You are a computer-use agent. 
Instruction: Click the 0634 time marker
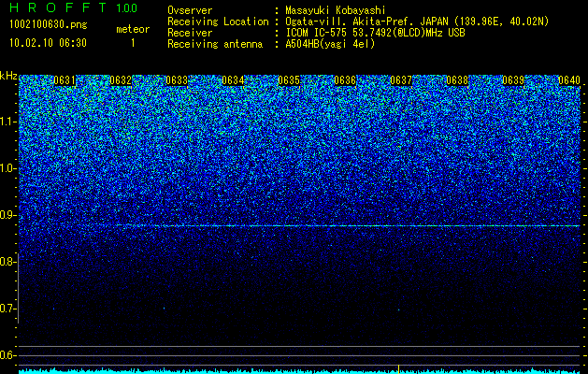pos(233,80)
